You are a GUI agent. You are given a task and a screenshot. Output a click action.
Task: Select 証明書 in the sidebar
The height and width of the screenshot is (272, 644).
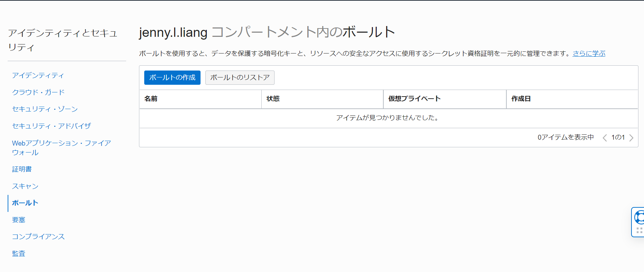pos(22,169)
